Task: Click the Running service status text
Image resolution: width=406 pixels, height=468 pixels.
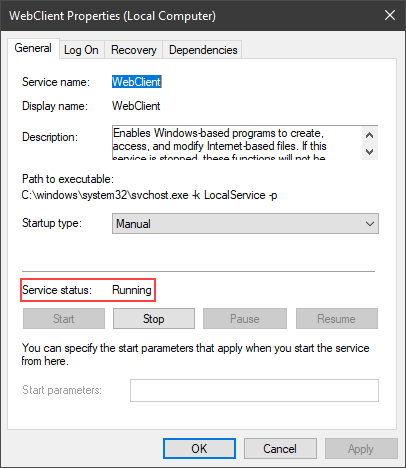Action: point(132,290)
